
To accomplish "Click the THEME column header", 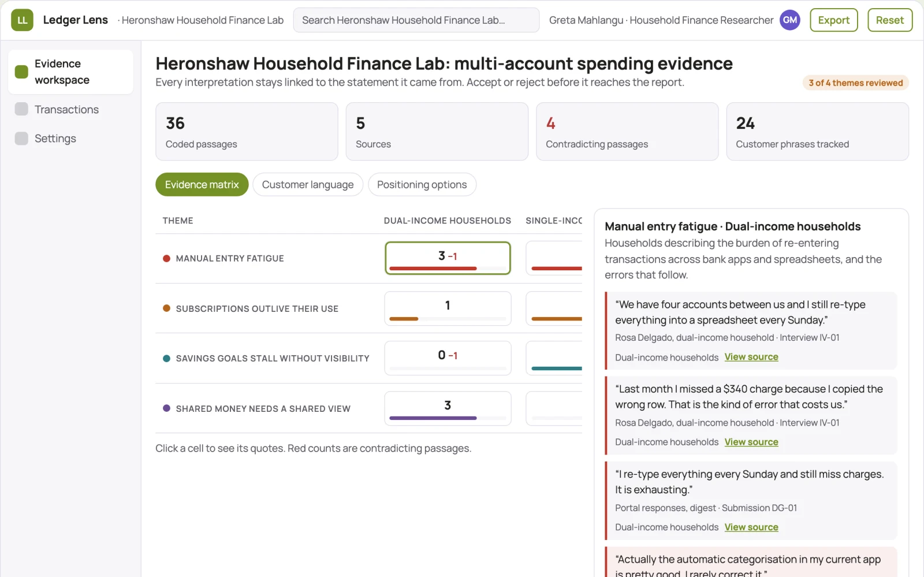I will (178, 221).
